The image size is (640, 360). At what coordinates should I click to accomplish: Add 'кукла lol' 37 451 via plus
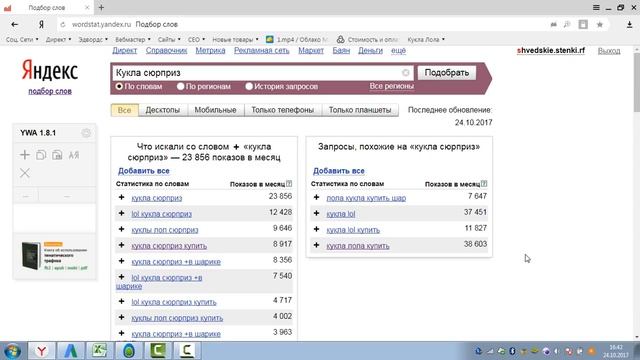tap(316, 213)
